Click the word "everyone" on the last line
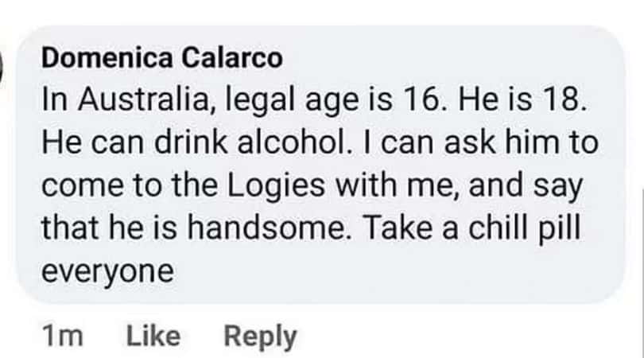The height and width of the screenshot is (358, 644). 107,270
